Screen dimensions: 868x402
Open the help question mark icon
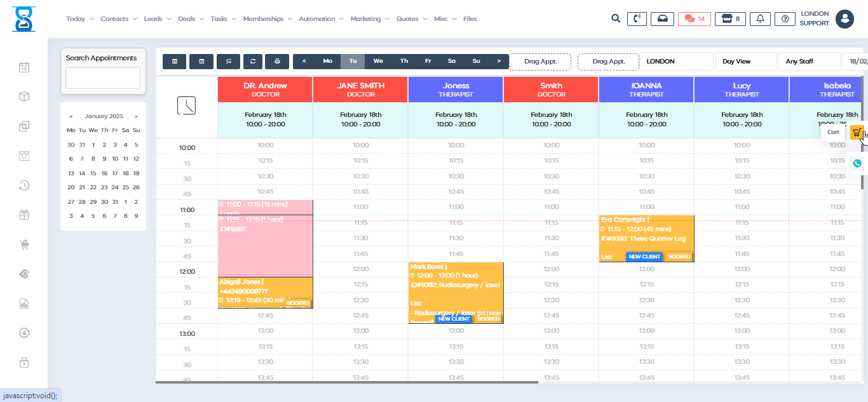[785, 19]
